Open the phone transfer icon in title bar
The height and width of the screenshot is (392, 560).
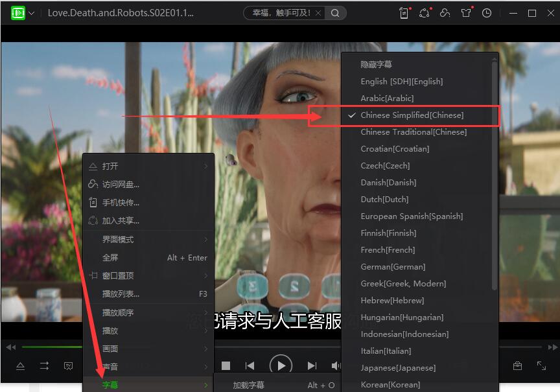[404, 13]
